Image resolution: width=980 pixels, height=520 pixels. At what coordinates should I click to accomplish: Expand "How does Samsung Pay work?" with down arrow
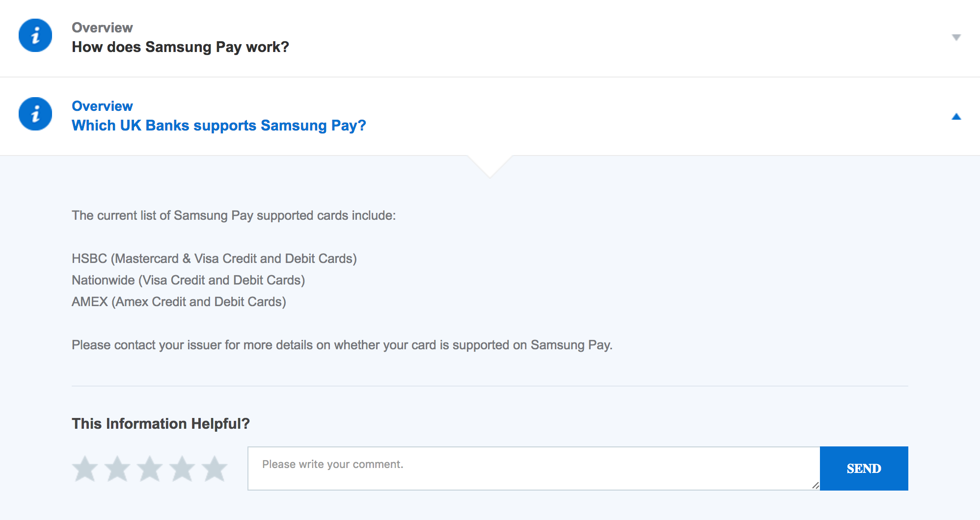coord(956,37)
